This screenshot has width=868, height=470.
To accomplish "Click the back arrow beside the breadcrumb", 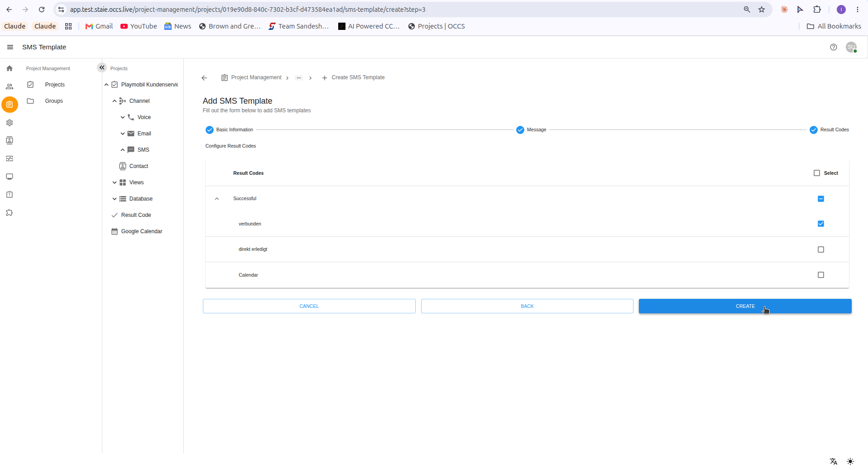I will [x=204, y=78].
